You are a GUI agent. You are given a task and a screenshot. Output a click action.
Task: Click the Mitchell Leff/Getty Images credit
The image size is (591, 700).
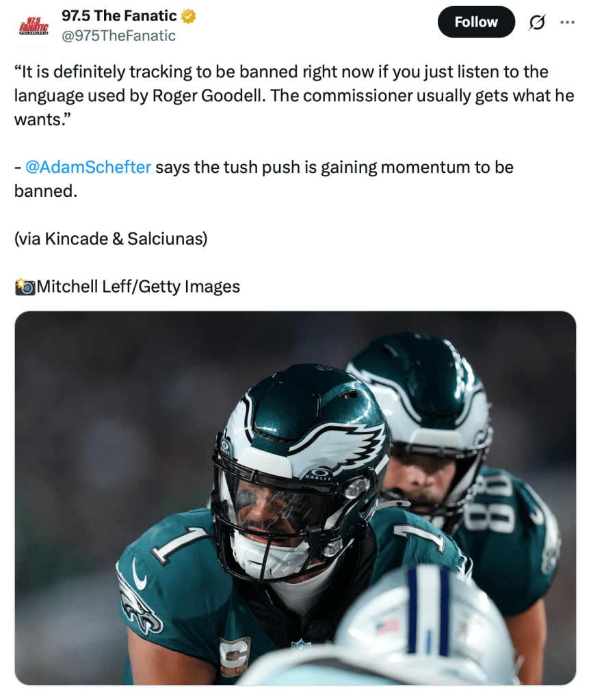point(138,286)
